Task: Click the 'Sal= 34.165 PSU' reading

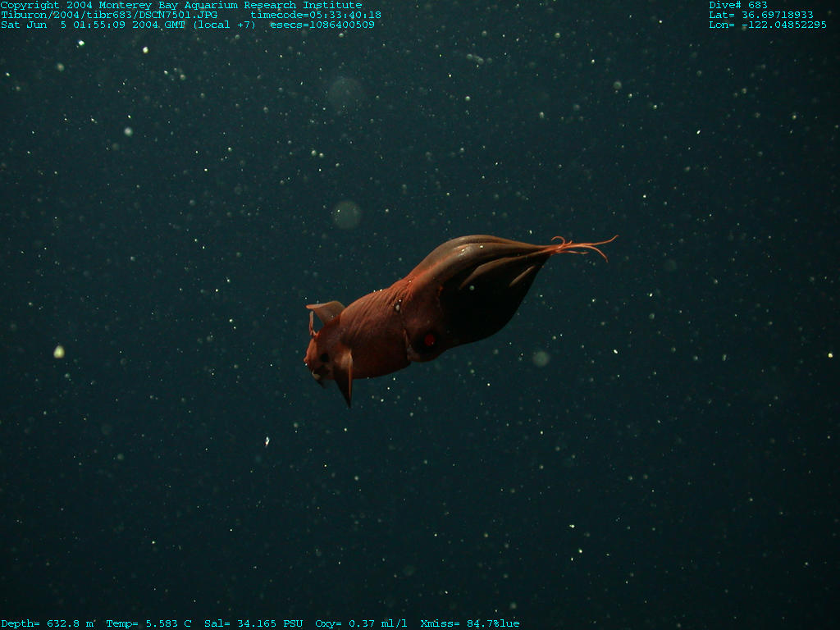Action: [253, 623]
